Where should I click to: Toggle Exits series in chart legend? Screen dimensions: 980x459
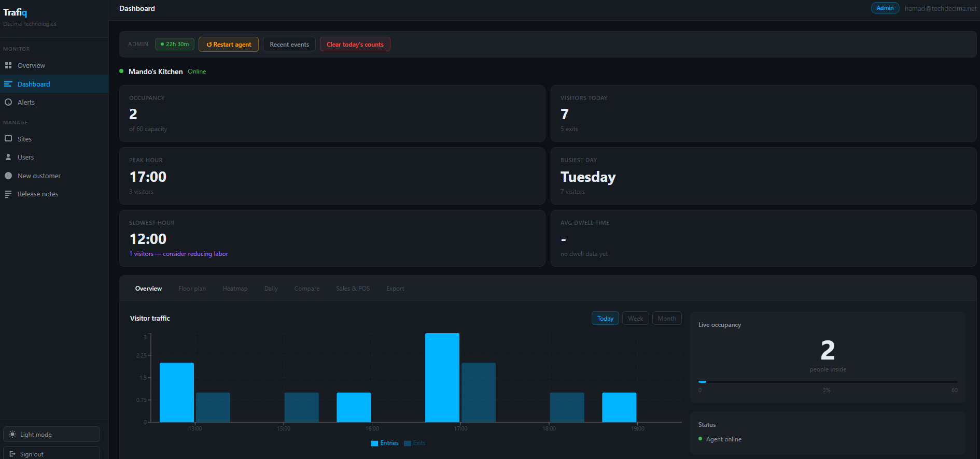(415, 443)
